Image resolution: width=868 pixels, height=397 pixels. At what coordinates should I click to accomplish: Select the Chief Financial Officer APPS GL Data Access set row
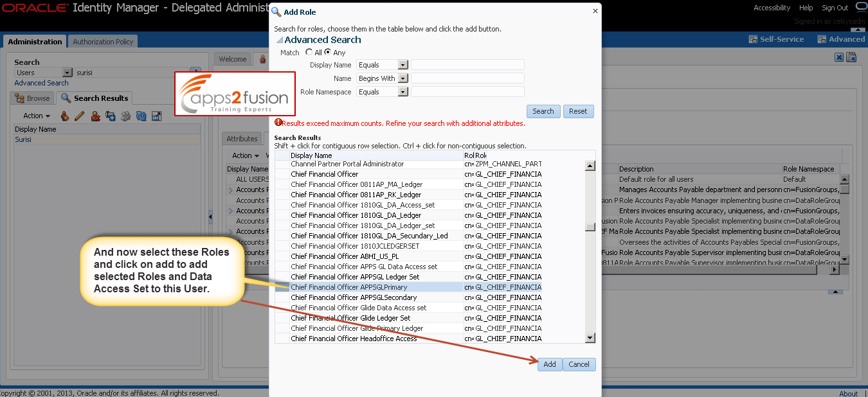pos(408,267)
